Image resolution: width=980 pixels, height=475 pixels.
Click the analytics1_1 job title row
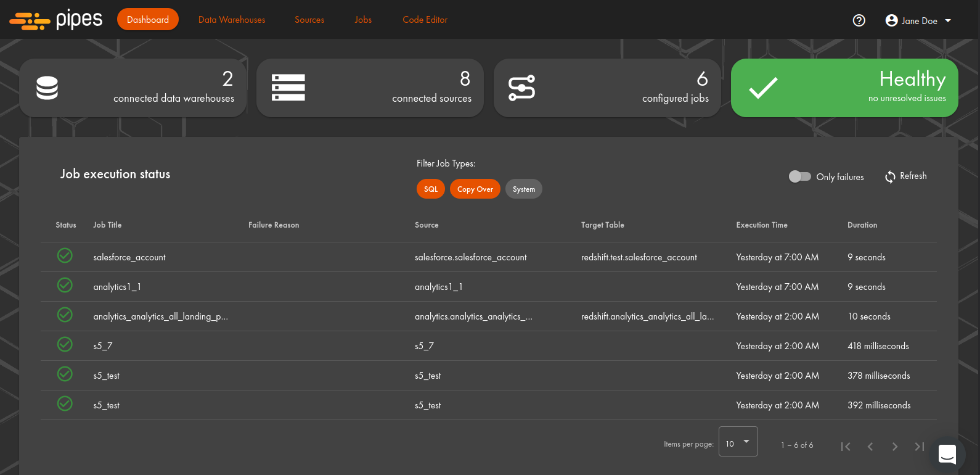coord(117,287)
